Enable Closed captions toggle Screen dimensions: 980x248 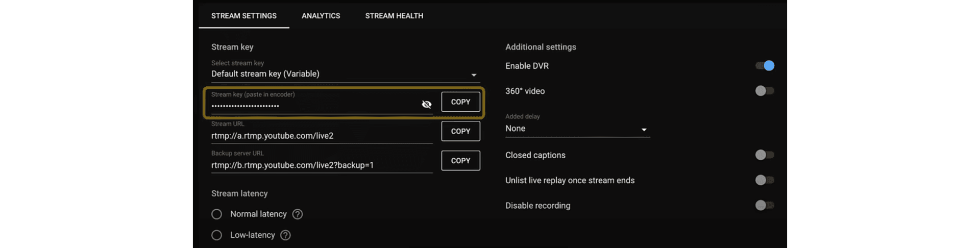tap(765, 155)
